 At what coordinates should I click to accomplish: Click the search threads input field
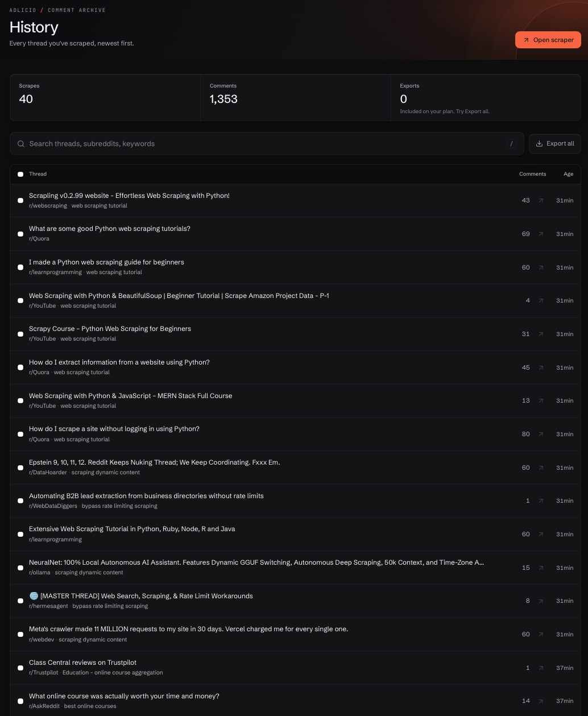coord(267,144)
